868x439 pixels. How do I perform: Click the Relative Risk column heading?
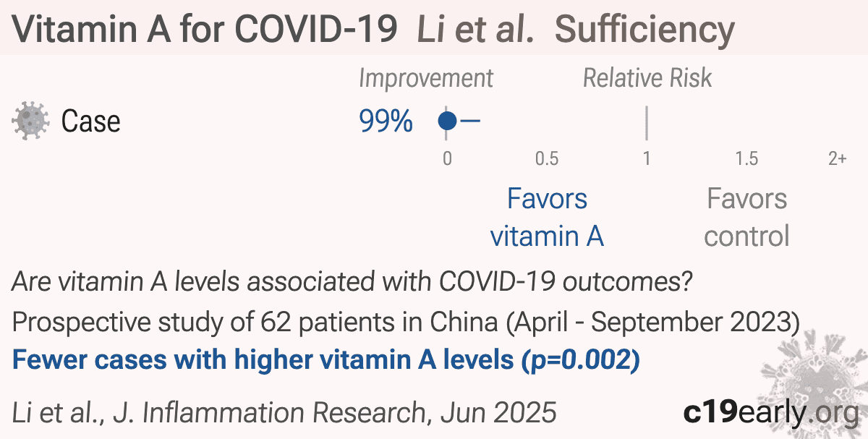[647, 78]
